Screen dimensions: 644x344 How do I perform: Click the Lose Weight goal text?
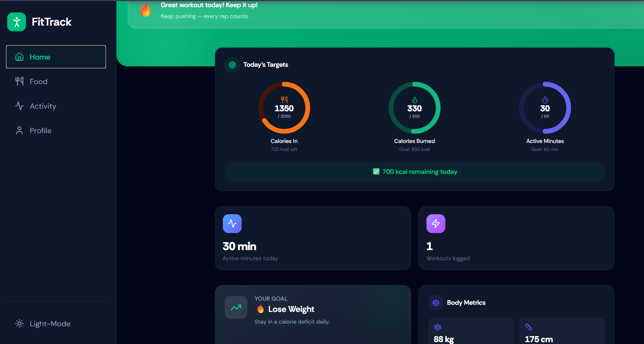291,309
